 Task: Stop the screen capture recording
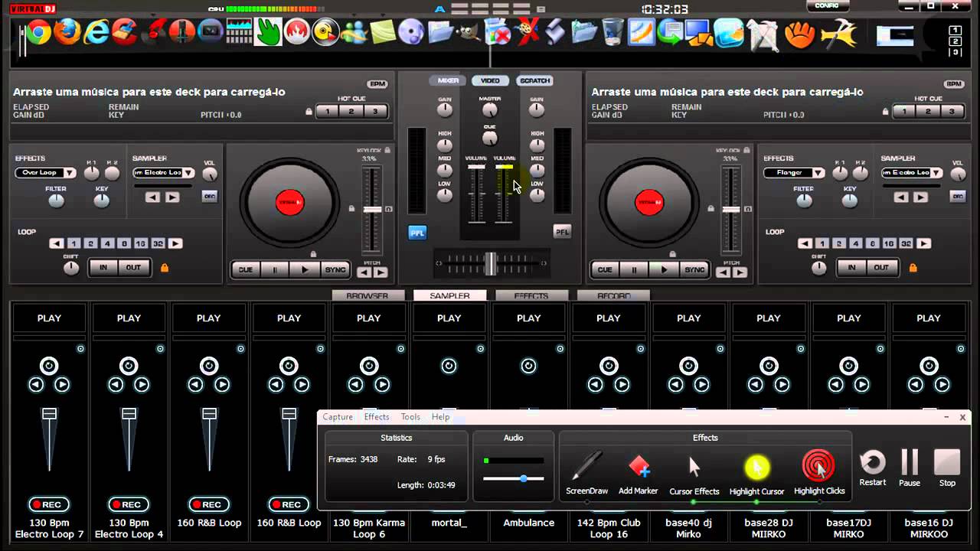pyautogui.click(x=947, y=462)
